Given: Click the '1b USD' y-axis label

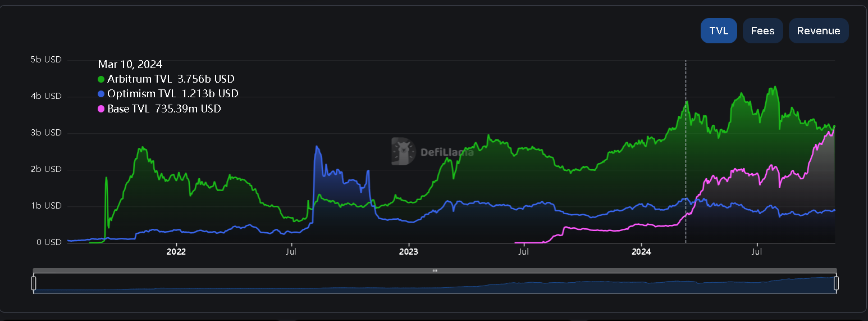Looking at the screenshot, I should [x=46, y=206].
